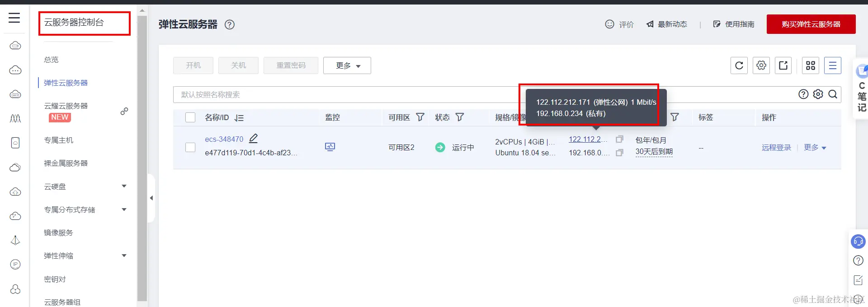Toggle the select-all checkbox in header
Viewport: 868px width, 307px height.
(x=190, y=117)
